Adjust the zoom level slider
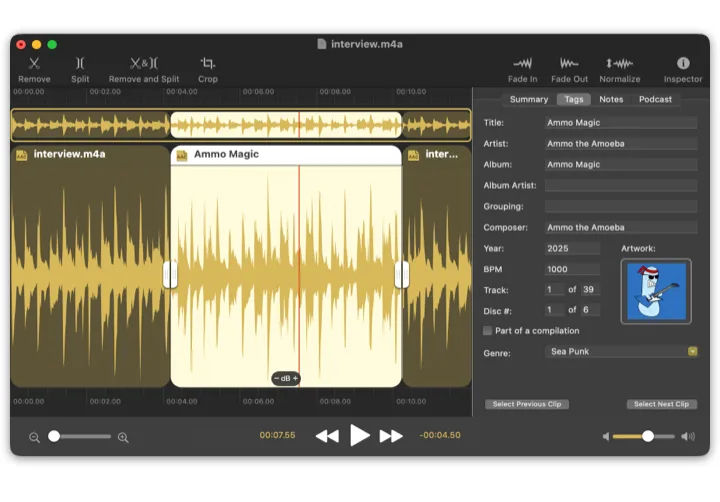 click(x=79, y=436)
